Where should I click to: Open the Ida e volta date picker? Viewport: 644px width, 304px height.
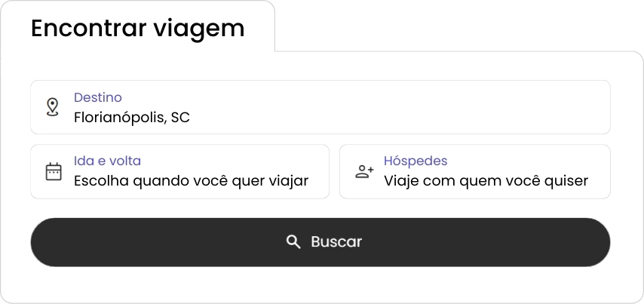tap(179, 171)
